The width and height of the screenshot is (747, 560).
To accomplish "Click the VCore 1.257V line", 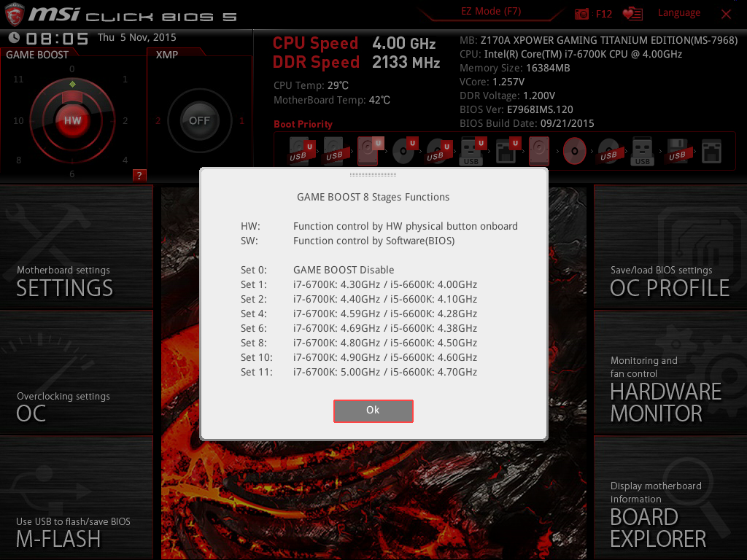I will pyautogui.click(x=492, y=82).
